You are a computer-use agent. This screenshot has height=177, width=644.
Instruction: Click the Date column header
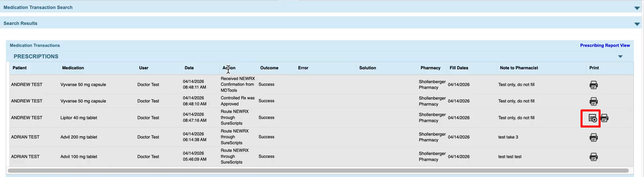coord(189,68)
